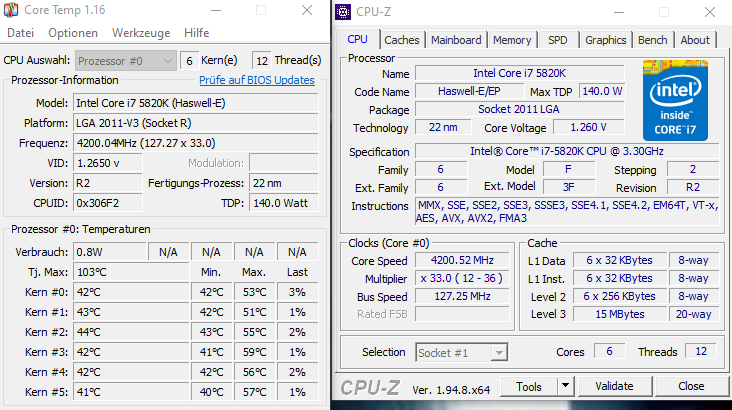Open the Bench tab
The width and height of the screenshot is (732, 410).
(653, 40)
